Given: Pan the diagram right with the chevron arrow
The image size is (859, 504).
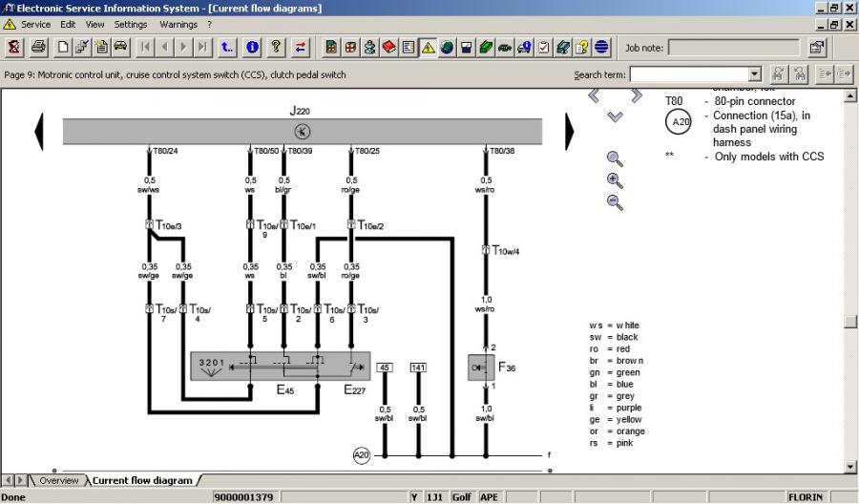Looking at the screenshot, I should tap(637, 95).
